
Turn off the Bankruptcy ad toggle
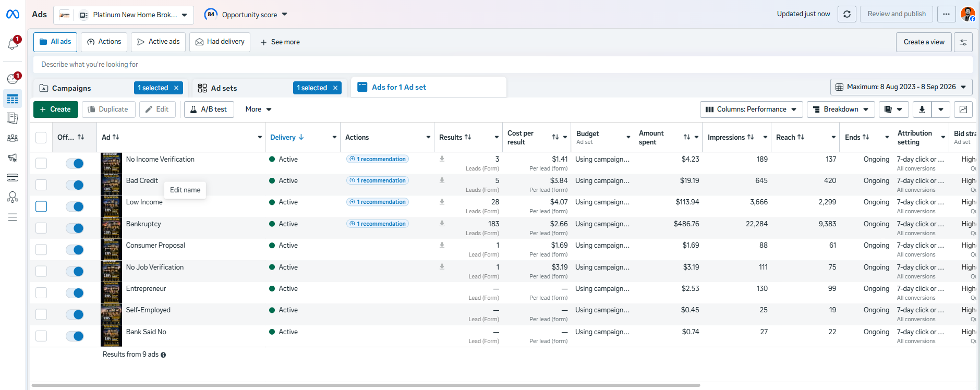click(x=75, y=228)
